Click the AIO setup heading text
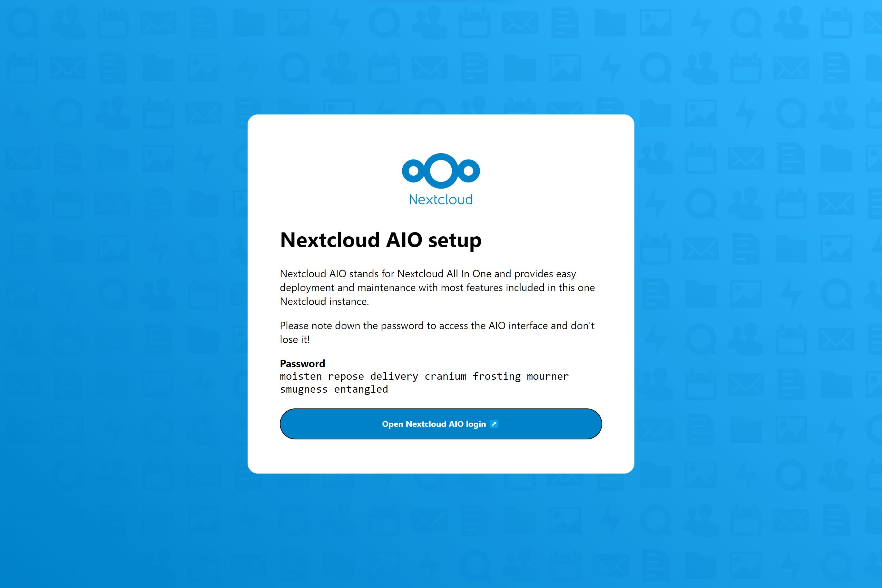The width and height of the screenshot is (882, 588). [380, 240]
